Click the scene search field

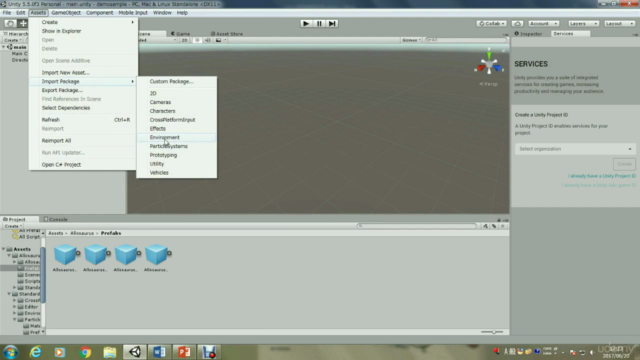[x=465, y=40]
